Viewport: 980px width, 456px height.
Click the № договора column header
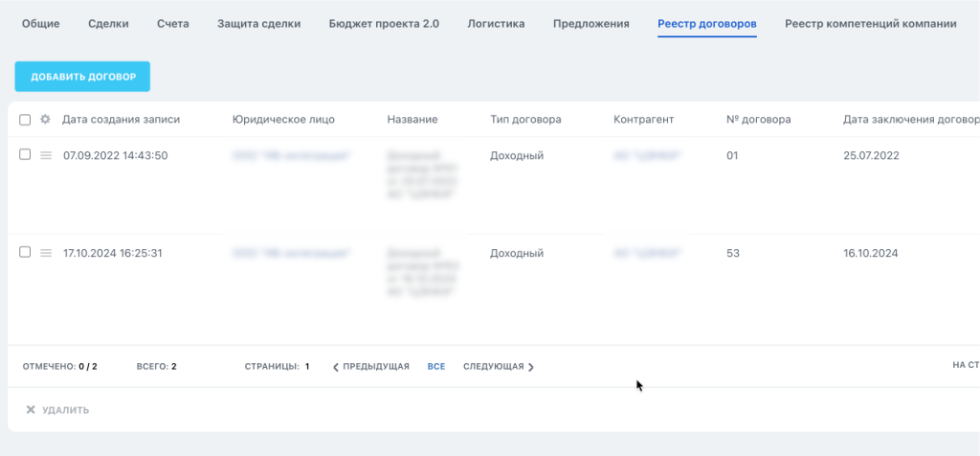tap(759, 120)
